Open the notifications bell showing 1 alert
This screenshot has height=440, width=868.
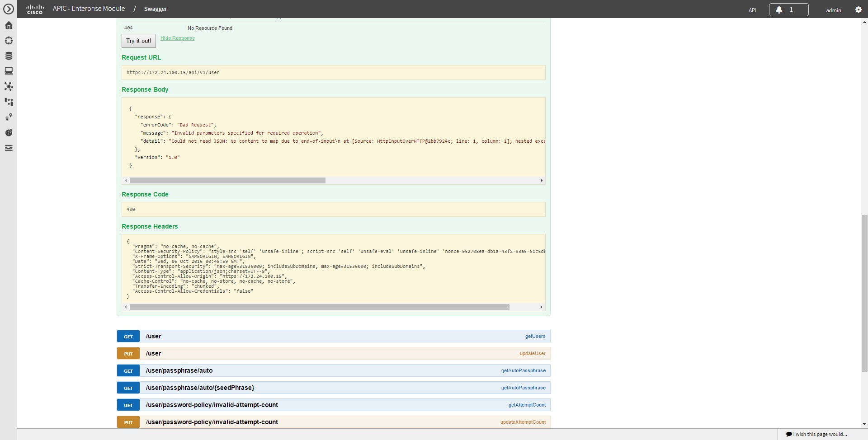788,9
